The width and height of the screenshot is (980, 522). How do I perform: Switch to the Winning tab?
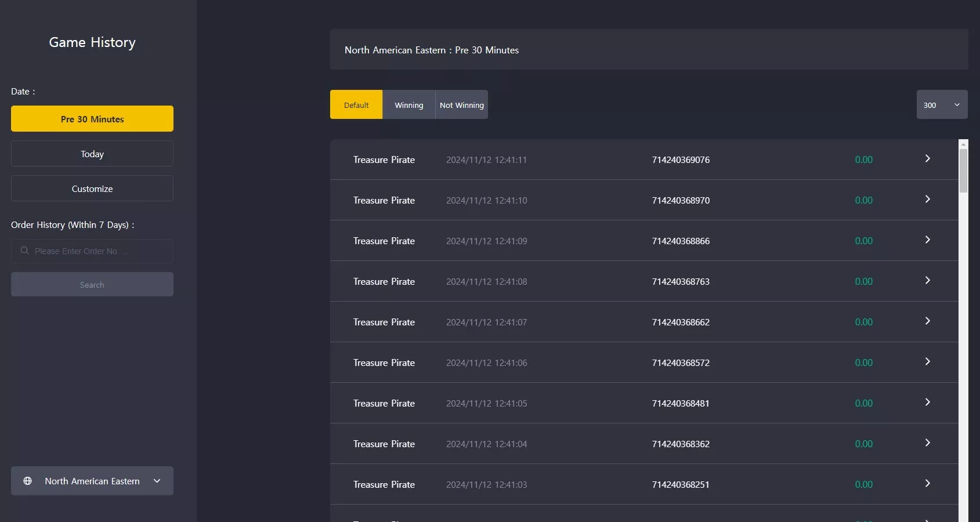point(409,104)
